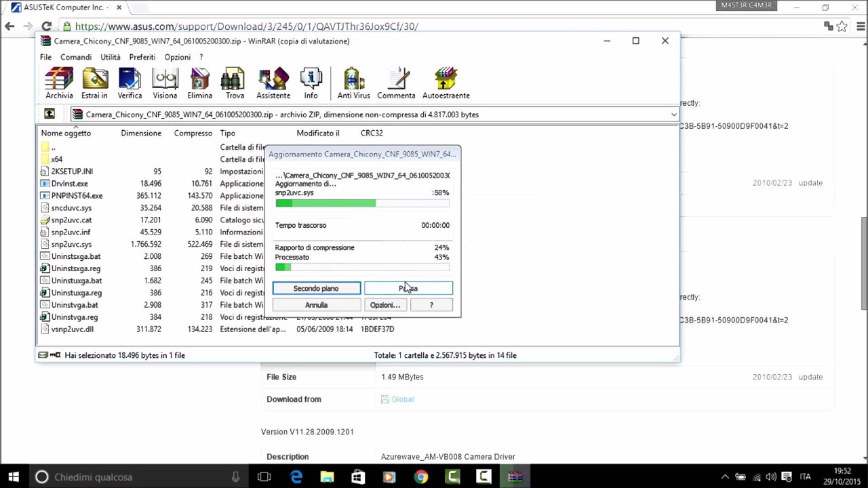Open the File menu in WinRAR
868x488 pixels.
(x=45, y=57)
